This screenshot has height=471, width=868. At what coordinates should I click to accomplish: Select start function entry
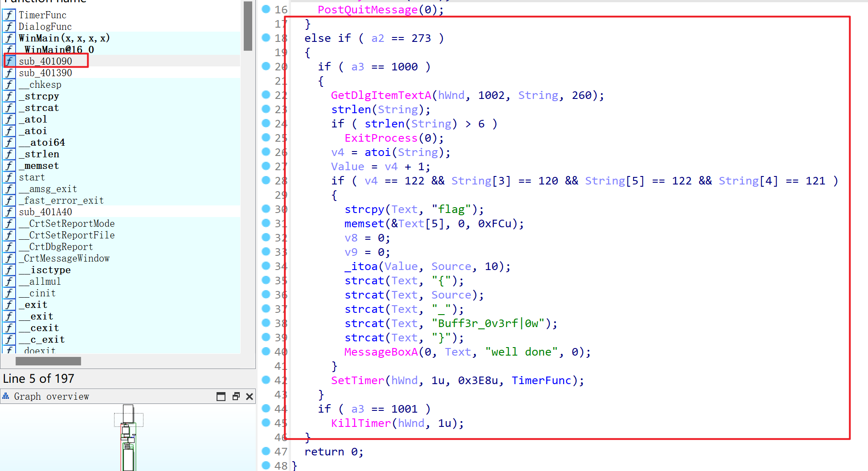[32, 177]
